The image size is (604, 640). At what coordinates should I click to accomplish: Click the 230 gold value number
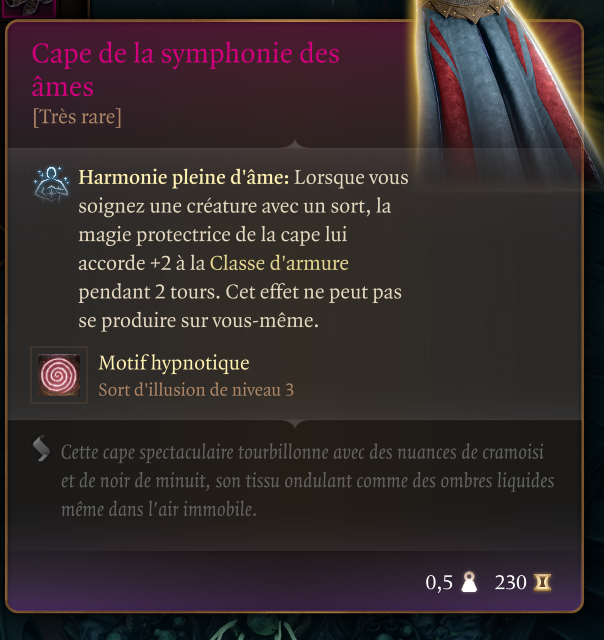pyautogui.click(x=510, y=582)
